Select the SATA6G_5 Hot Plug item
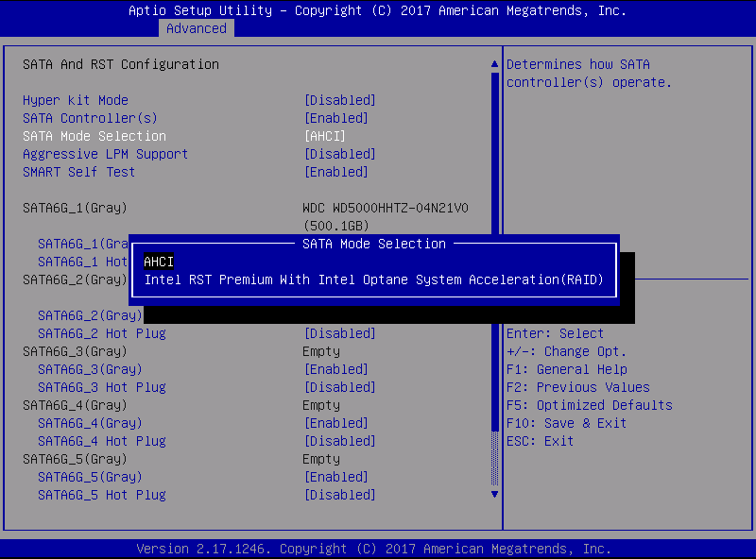 pos(102,495)
